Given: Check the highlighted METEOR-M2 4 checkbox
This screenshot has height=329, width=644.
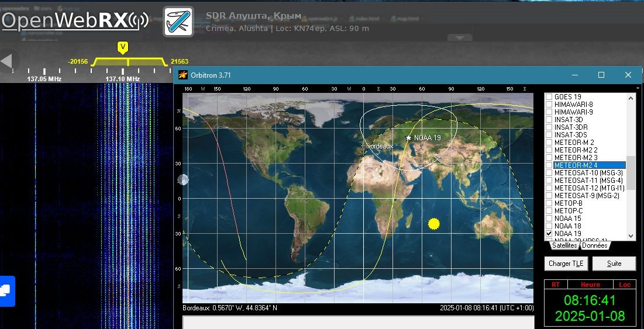Looking at the screenshot, I should click(x=549, y=165).
